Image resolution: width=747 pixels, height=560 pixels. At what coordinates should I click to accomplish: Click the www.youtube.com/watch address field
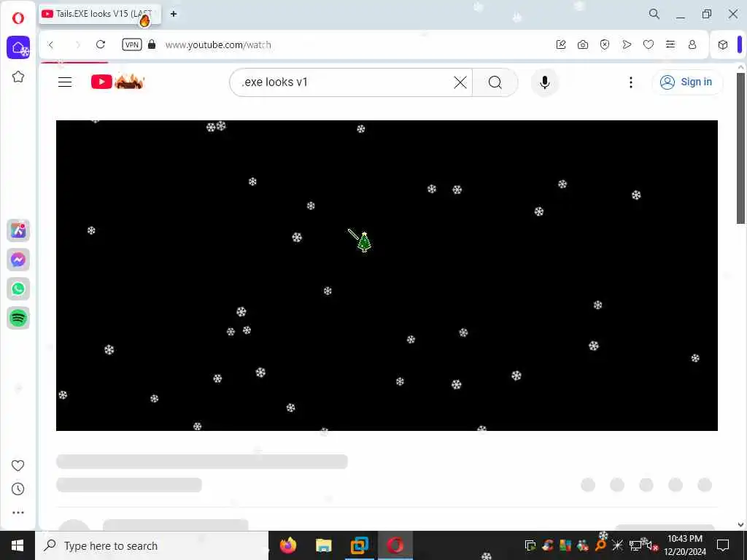click(x=218, y=44)
